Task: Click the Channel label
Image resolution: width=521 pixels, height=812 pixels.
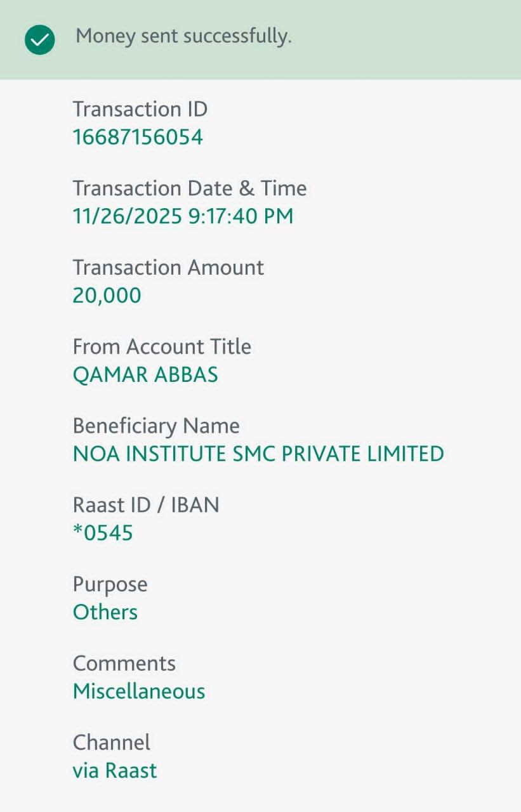Action: 112,742
